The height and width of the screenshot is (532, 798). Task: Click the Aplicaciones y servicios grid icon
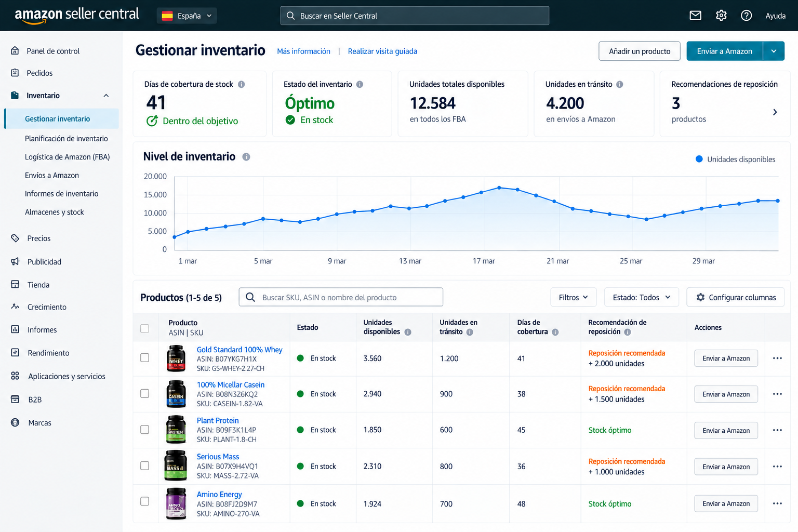coord(15,376)
